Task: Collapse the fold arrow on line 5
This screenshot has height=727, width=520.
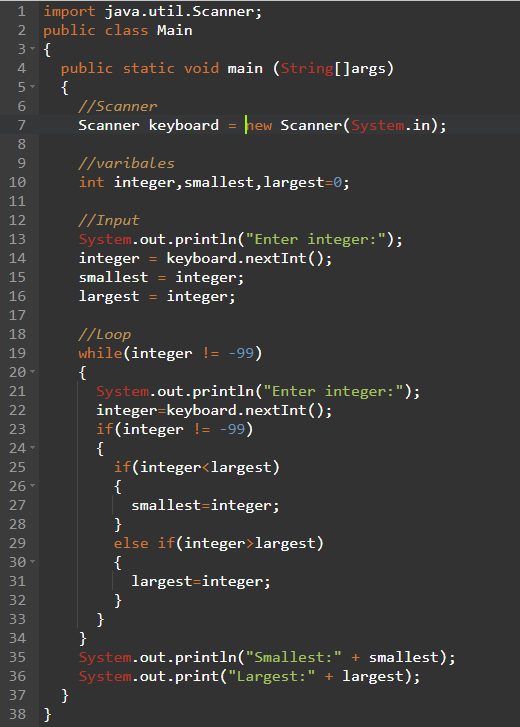Action: [x=32, y=87]
